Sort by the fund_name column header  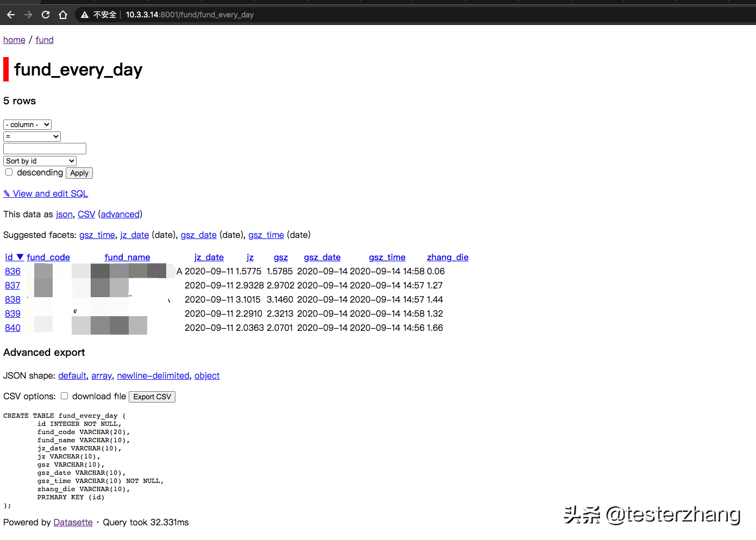coord(128,257)
